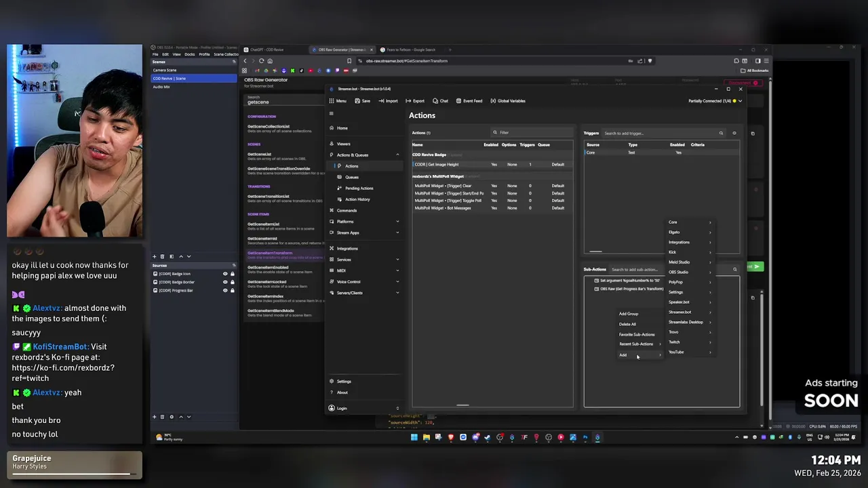Viewport: 868px width, 488px height.
Task: Toggle visibility of [CODR] Badge Icon source
Action: tap(225, 274)
